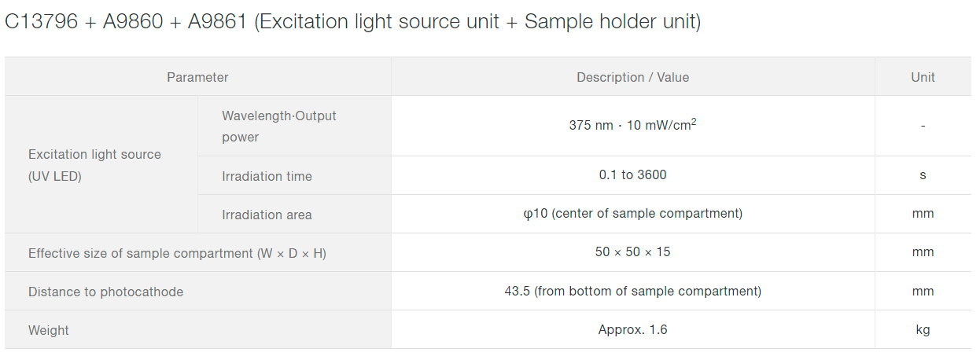Image resolution: width=980 pixels, height=356 pixels.
Task: Click the φ10 center of sample compartment value
Action: click(x=632, y=214)
